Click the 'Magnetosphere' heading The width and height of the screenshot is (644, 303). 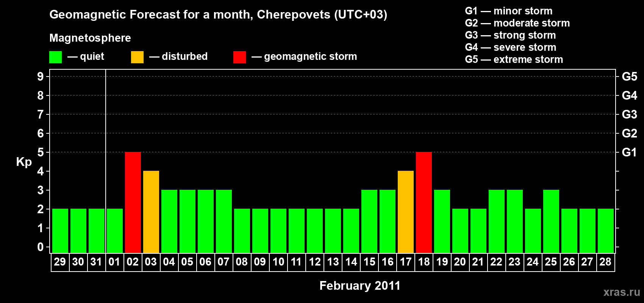tap(90, 38)
